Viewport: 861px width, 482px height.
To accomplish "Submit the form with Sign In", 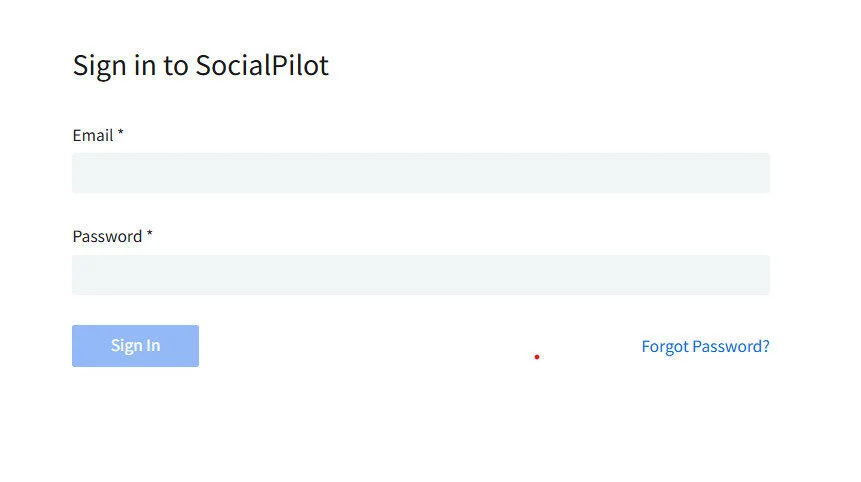I will tap(135, 346).
